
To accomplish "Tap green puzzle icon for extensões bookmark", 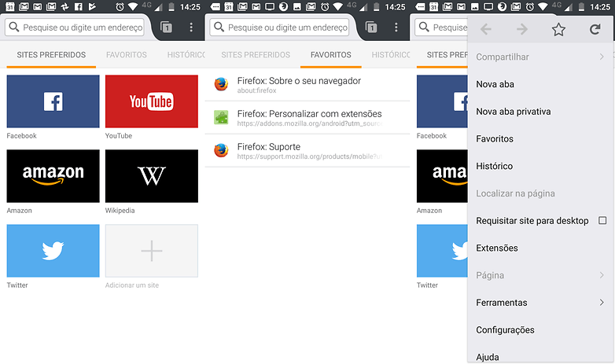I will point(221,117).
